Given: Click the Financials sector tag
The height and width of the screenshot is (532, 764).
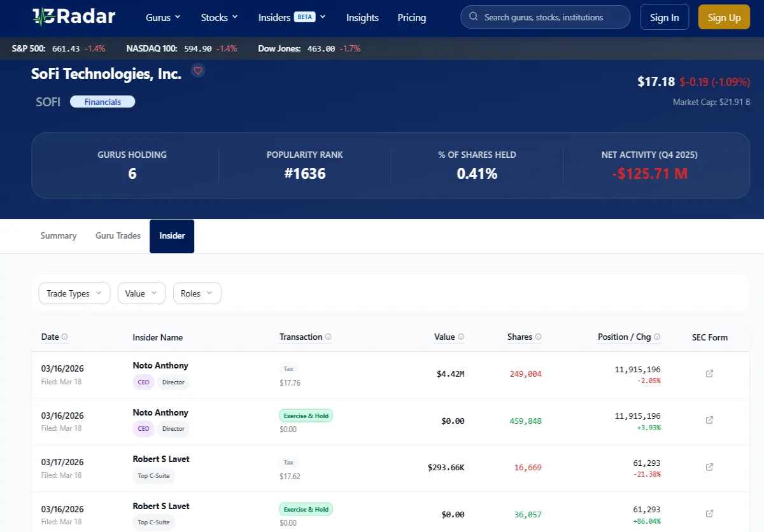Looking at the screenshot, I should [103, 102].
